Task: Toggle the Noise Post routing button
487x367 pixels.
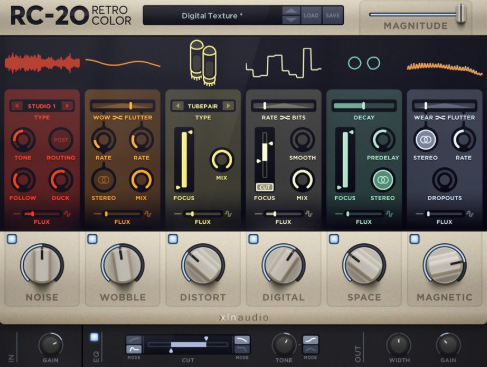Action: point(61,140)
